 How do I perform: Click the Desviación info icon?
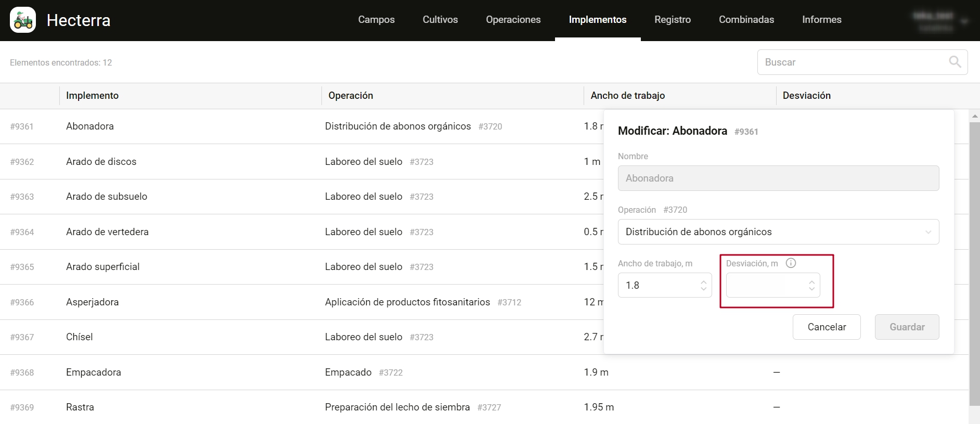(791, 263)
